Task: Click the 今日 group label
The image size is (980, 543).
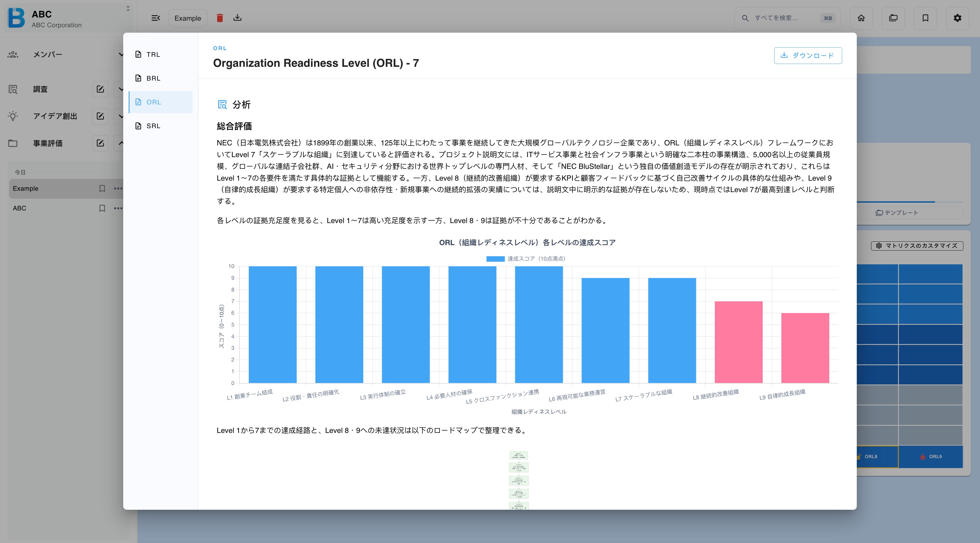Action: pyautogui.click(x=20, y=172)
